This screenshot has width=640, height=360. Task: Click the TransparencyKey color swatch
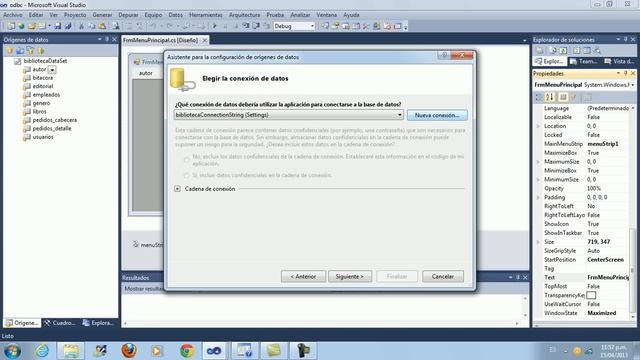click(x=591, y=295)
